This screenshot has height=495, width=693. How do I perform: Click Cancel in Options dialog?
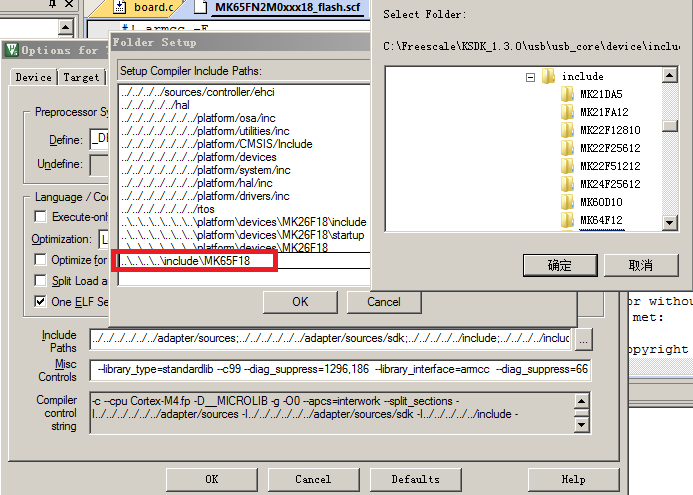pos(313,480)
